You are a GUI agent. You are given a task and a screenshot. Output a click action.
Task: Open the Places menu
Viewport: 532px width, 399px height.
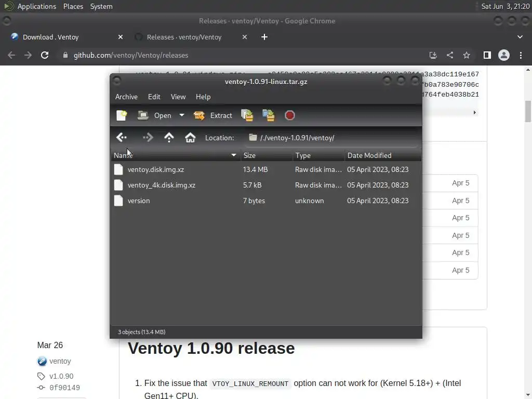pos(73,6)
